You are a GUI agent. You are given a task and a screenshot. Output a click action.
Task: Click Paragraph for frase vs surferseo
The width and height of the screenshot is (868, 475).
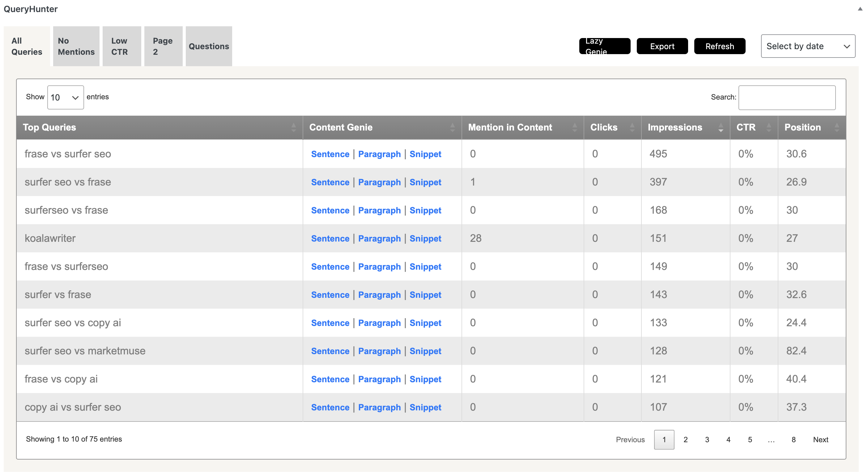click(x=379, y=267)
